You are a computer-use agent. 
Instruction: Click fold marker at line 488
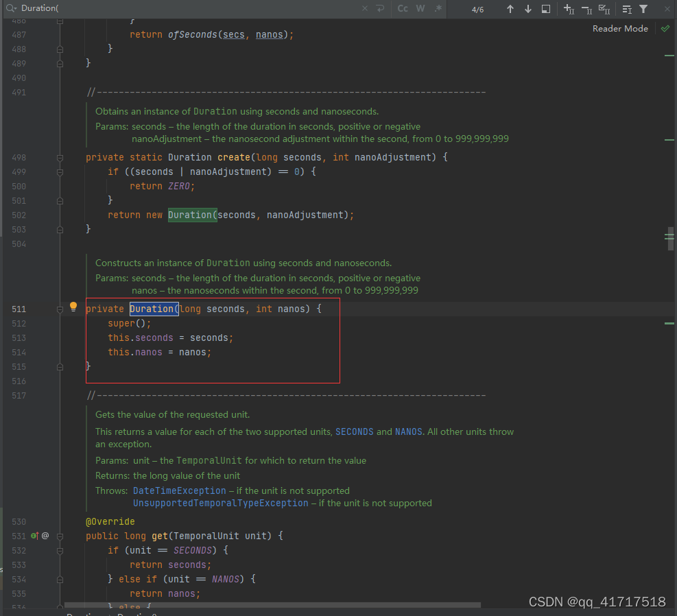(60, 49)
